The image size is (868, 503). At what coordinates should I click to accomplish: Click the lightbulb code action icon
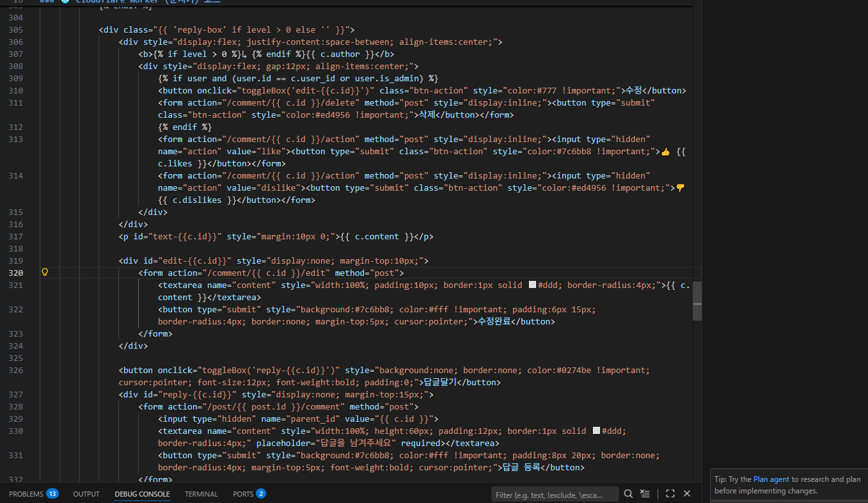pyautogui.click(x=45, y=273)
